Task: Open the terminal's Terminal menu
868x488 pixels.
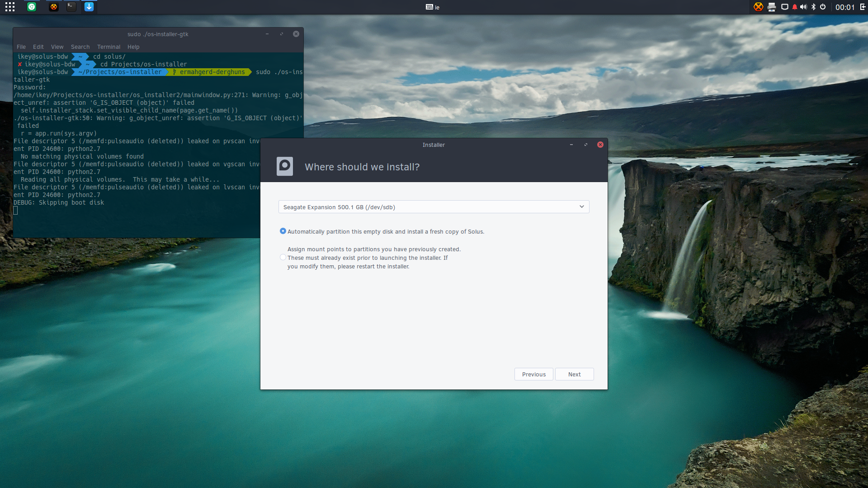Action: 109,47
